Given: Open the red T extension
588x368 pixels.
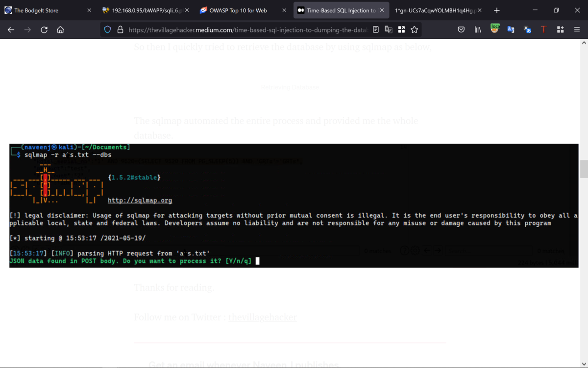Looking at the screenshot, I should coord(543,30).
